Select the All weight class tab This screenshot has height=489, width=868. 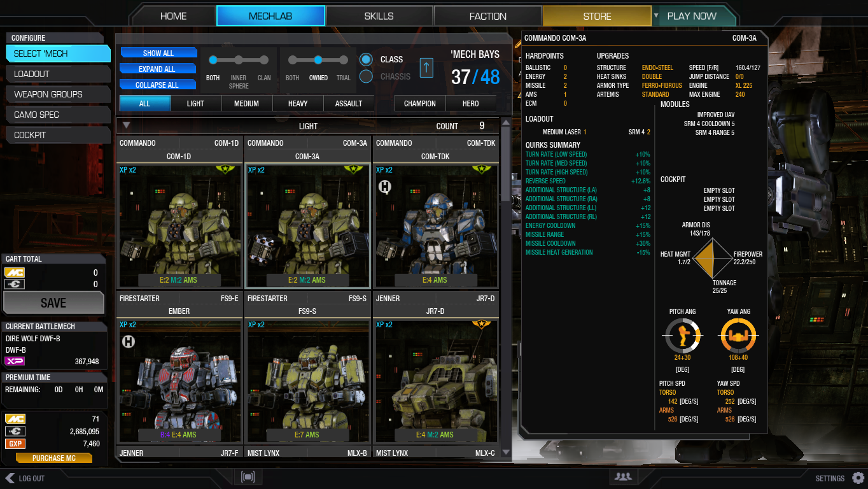pyautogui.click(x=144, y=103)
